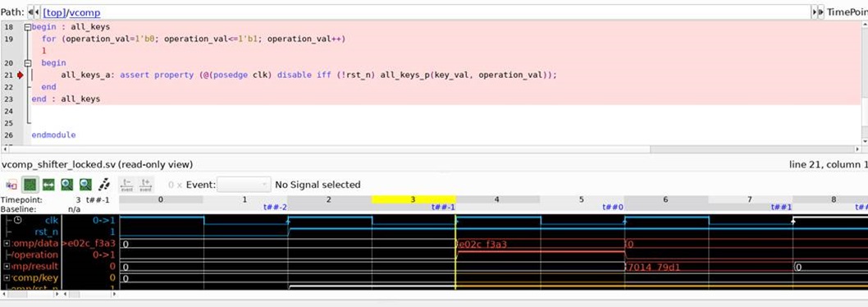Open the Event dropdown box
Screen dimensions: 868x307
[x=244, y=185]
